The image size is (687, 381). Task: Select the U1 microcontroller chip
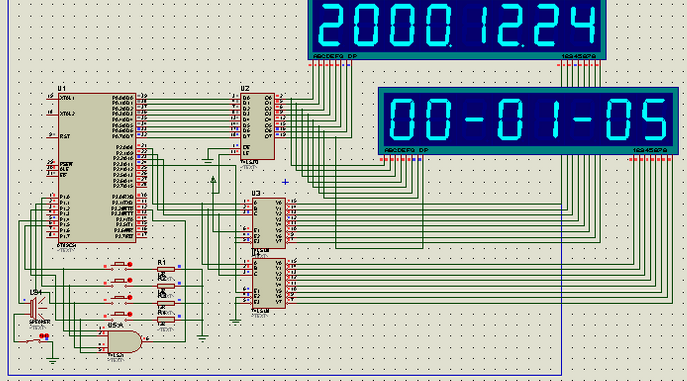97,167
